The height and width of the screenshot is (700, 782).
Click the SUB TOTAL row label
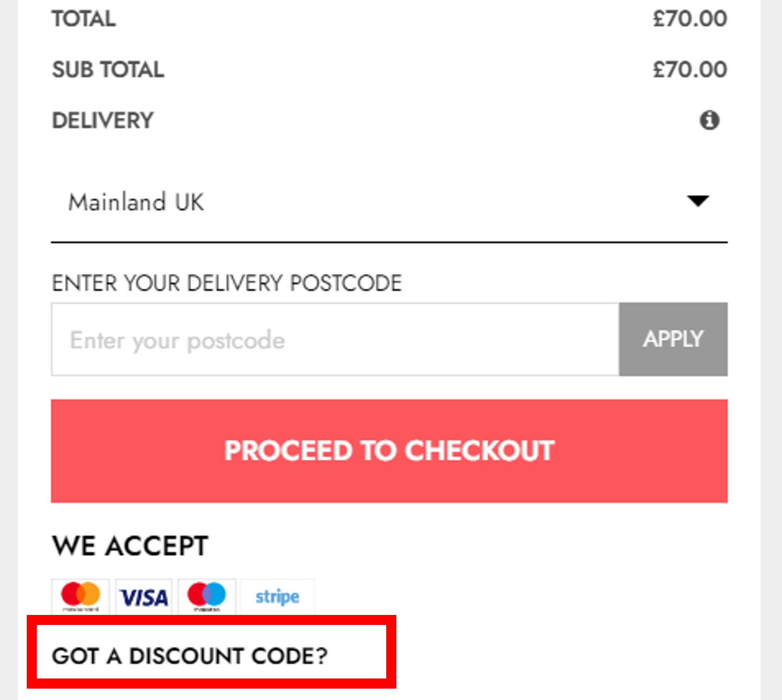[x=108, y=70]
